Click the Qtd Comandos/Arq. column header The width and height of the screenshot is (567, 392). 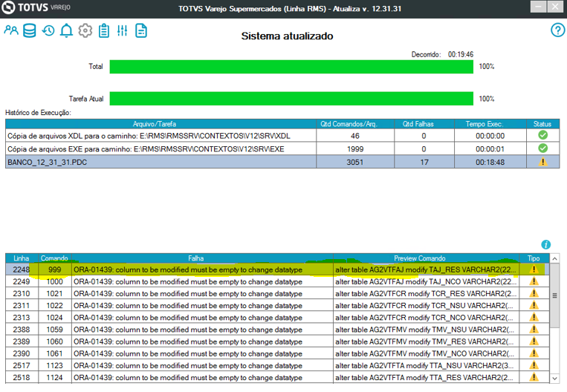[355, 124]
